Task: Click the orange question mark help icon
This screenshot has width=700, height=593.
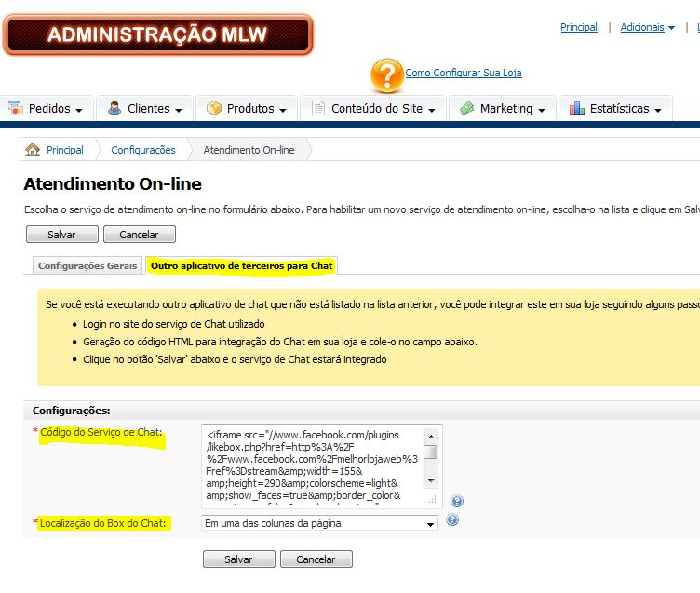Action: click(x=386, y=75)
